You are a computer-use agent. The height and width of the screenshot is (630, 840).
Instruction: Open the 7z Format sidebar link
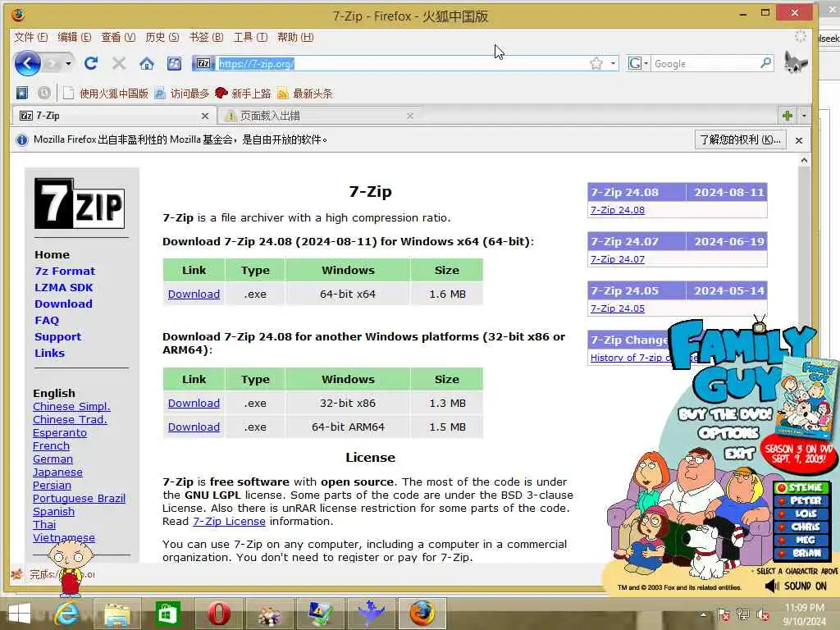tap(65, 271)
